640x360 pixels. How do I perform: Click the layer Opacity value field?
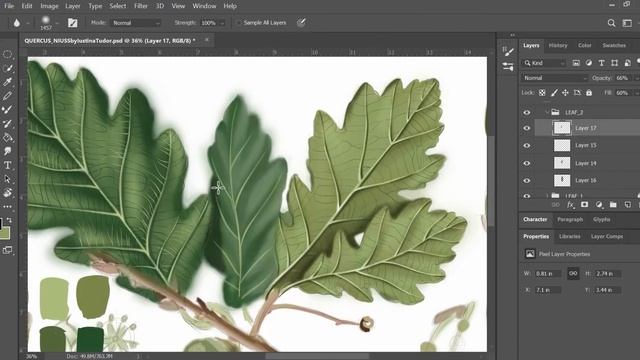[x=623, y=78]
